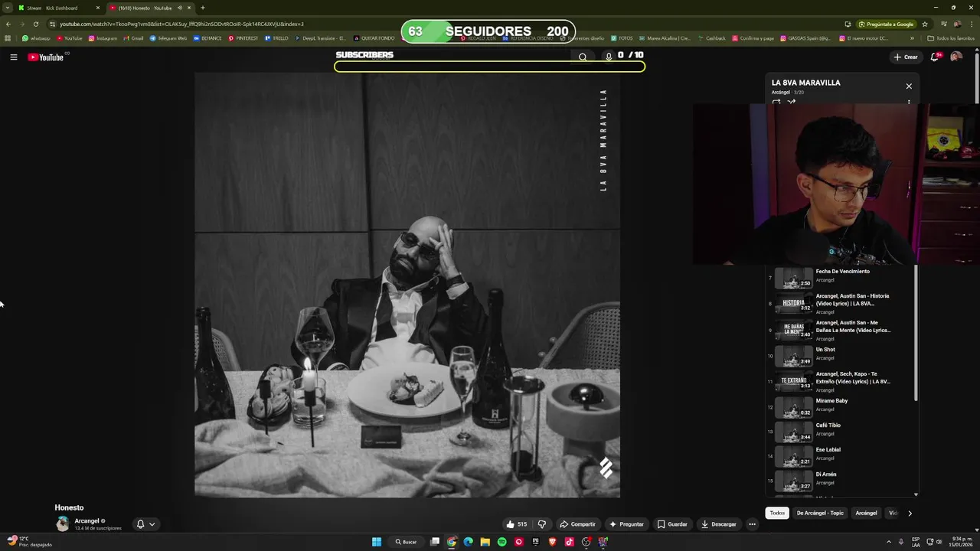This screenshot has width=980, height=551.
Task: Open the YouTube hamburger guide menu
Action: pyautogui.click(x=14, y=57)
